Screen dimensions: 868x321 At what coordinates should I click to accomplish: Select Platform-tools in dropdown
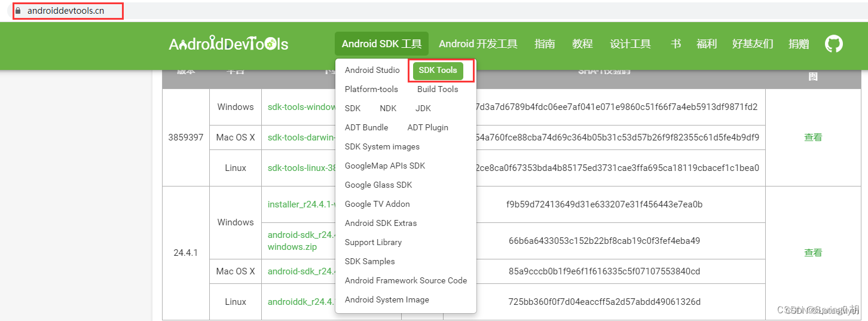[371, 89]
